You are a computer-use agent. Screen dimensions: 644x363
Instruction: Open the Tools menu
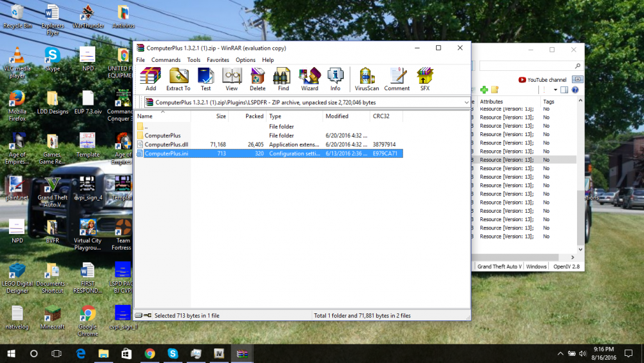[x=194, y=60]
